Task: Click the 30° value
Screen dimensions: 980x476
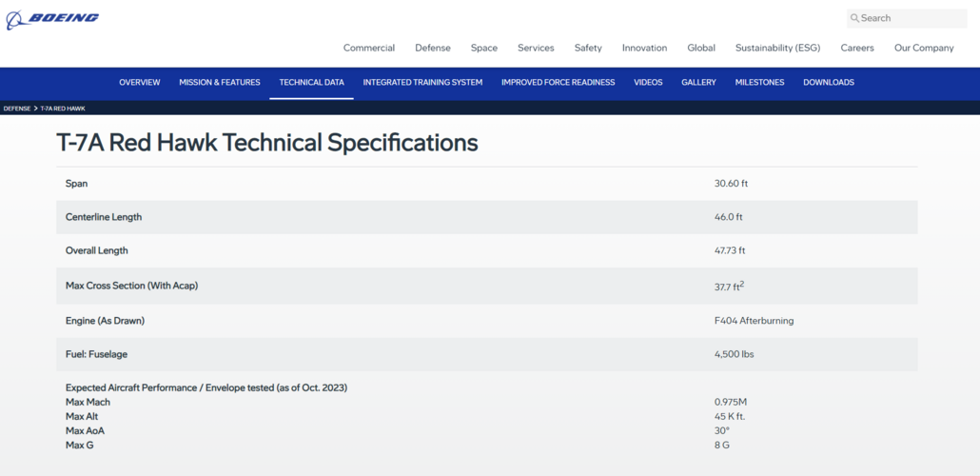Action: tap(722, 431)
